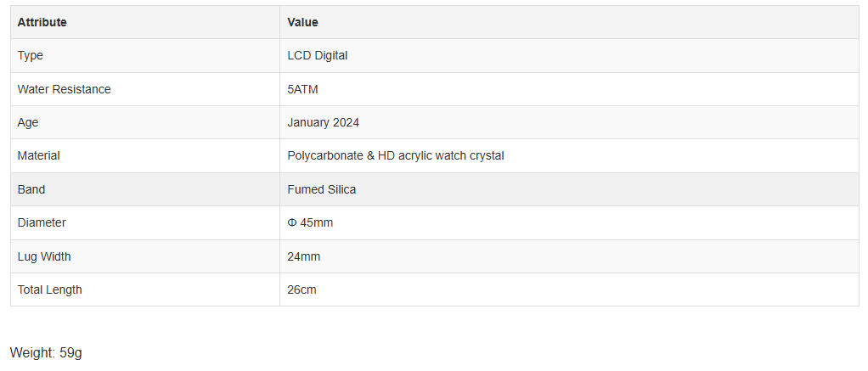Image resolution: width=868 pixels, height=371 pixels.
Task: Select the Age row label
Action: (28, 122)
